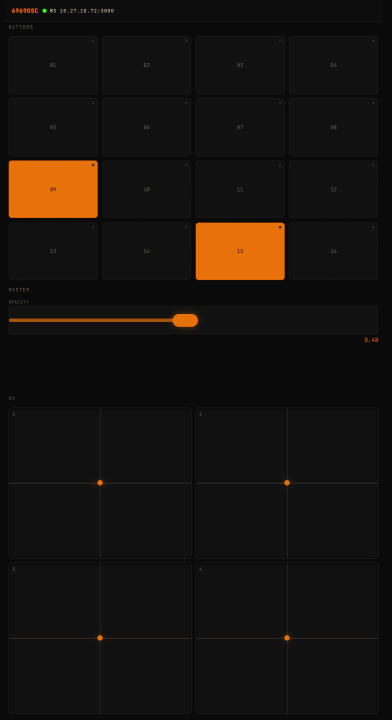392x720 pixels.
Task: Click the OPACITY label
Action: coord(19,302)
